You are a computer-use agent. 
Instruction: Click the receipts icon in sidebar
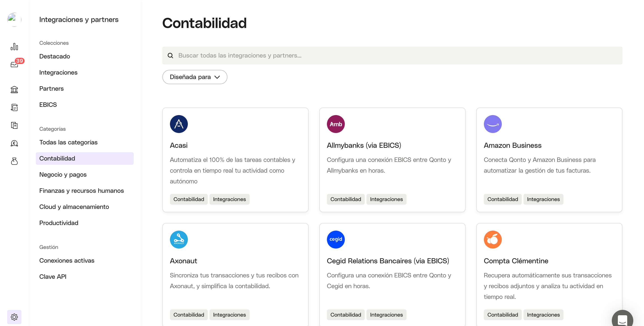pyautogui.click(x=14, y=125)
